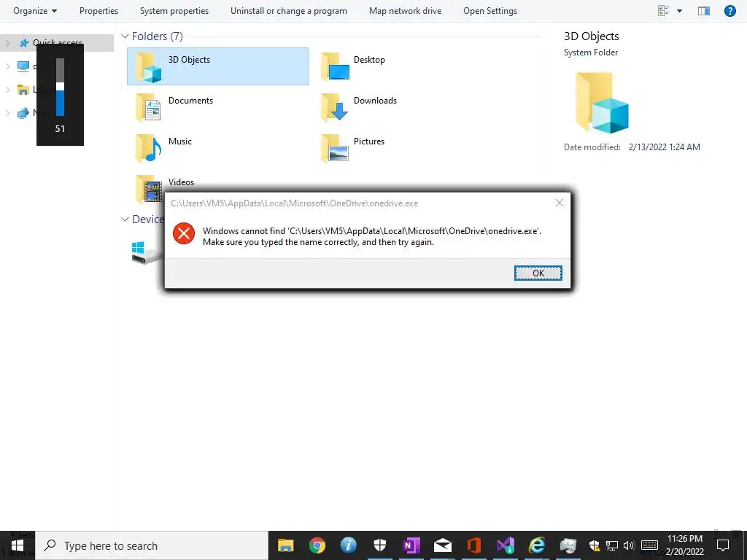This screenshot has width=747, height=560.
Task: Open Visual Studio Installer on taskbar
Action: click(506, 545)
